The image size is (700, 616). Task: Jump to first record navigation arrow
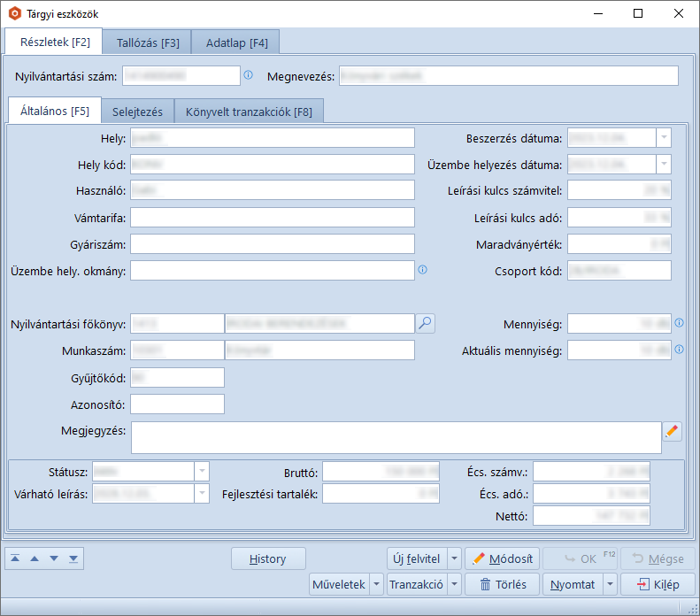tap(16, 558)
